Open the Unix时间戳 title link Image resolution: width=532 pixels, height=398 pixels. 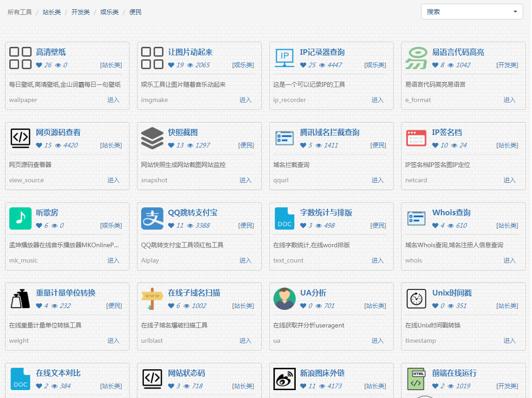coord(452,293)
